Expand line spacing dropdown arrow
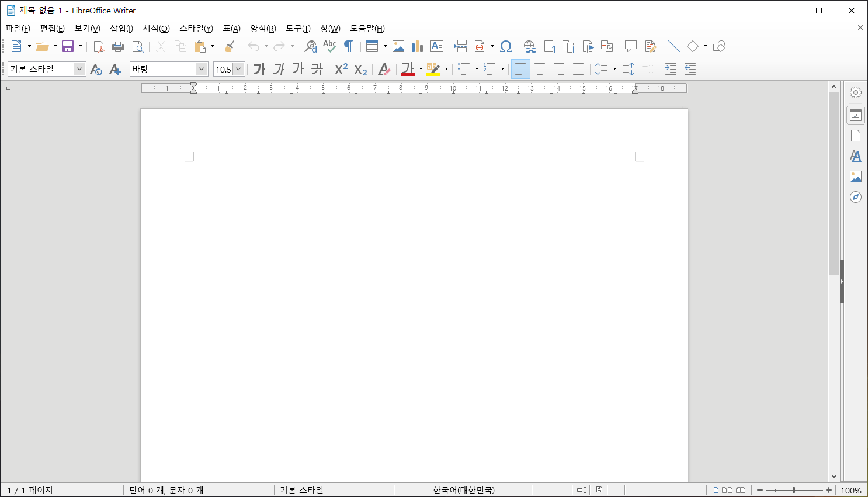The width and height of the screenshot is (868, 497). 614,69
